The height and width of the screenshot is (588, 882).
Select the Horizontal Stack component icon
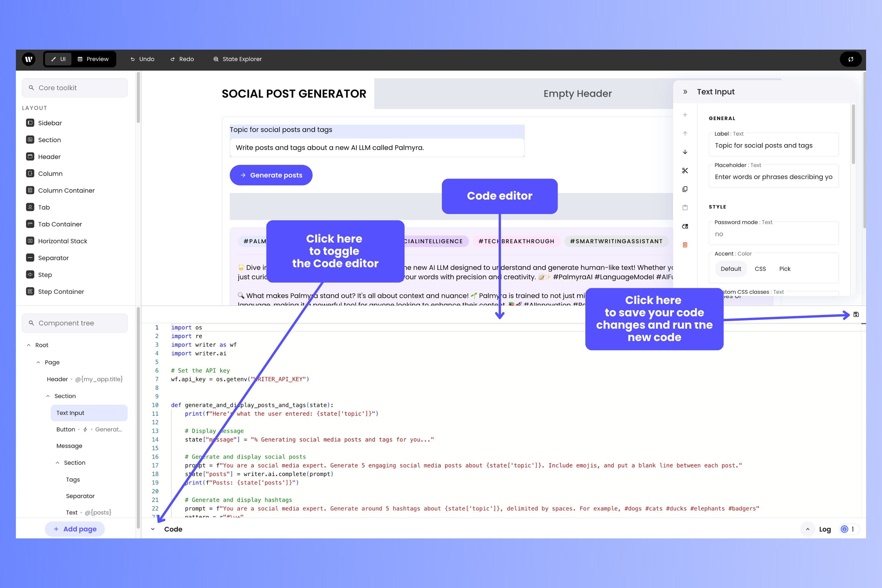coord(30,241)
